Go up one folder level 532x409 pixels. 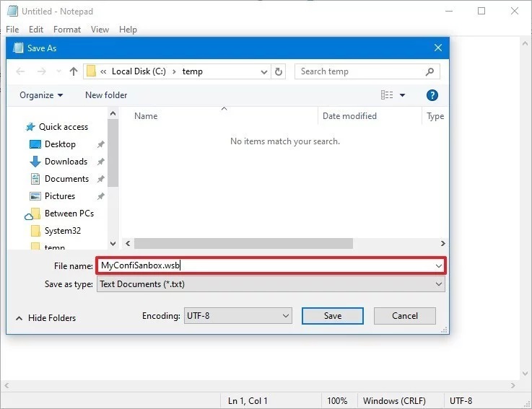tap(74, 71)
